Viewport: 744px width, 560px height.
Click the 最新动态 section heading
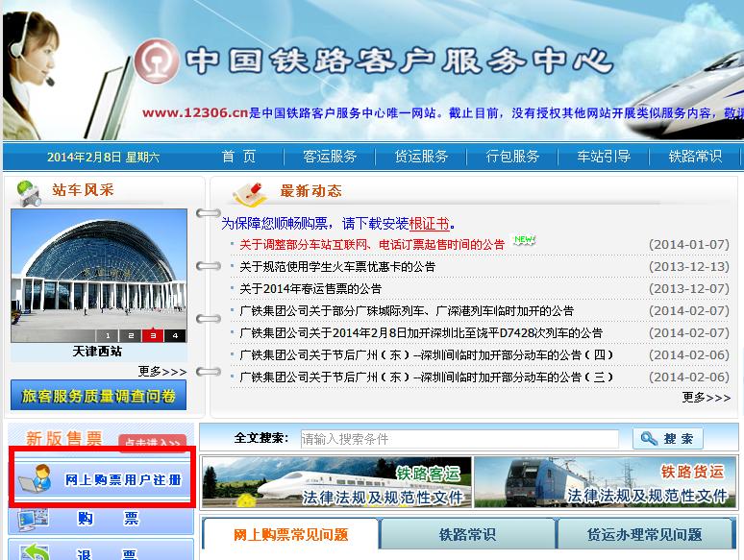click(x=310, y=191)
